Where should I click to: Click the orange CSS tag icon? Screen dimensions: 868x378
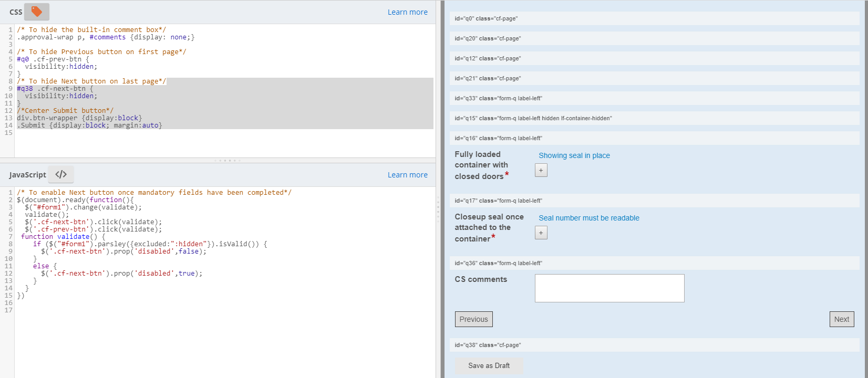coord(36,12)
